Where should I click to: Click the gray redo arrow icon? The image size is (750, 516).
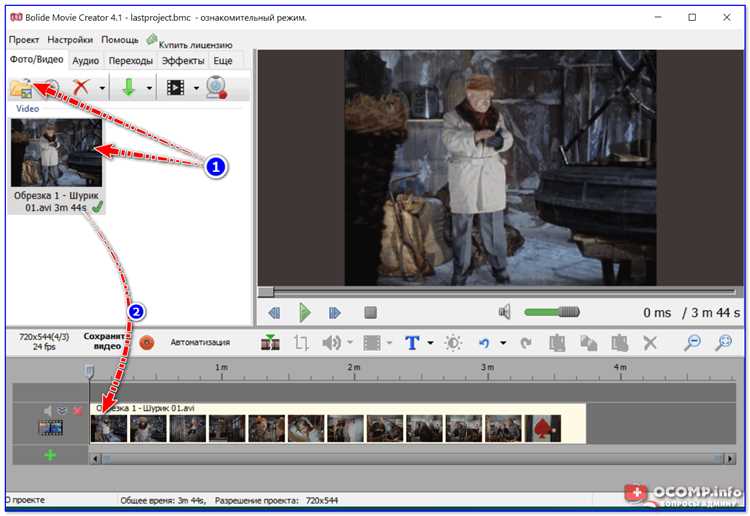(526, 343)
